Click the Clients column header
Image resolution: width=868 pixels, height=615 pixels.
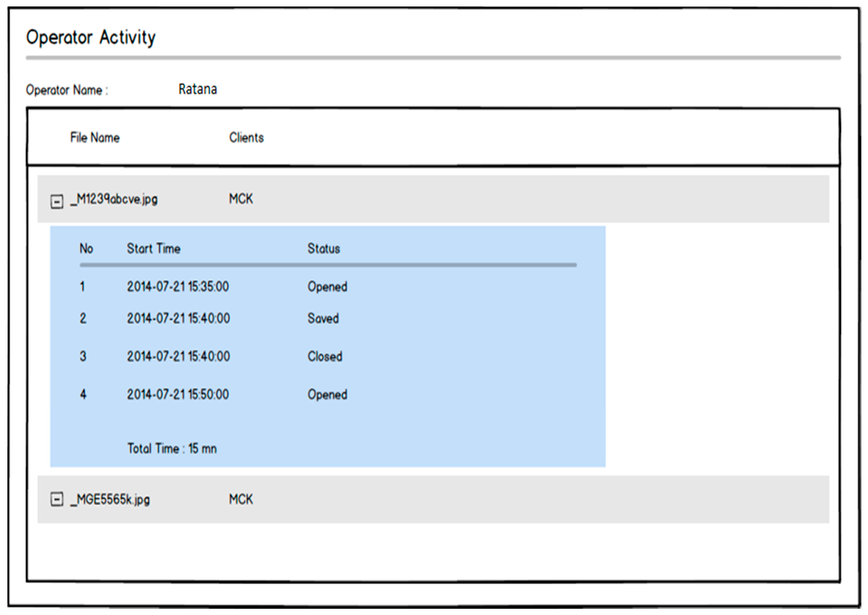[x=246, y=138]
